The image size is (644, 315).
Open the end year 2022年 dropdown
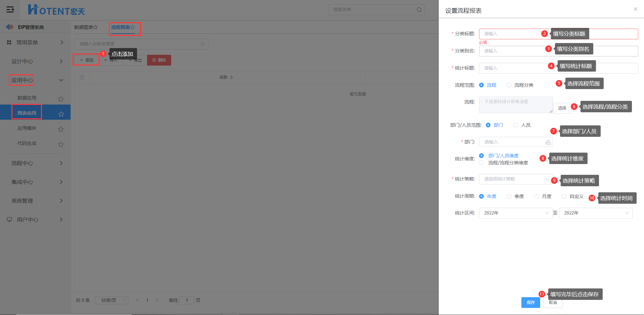coord(596,213)
